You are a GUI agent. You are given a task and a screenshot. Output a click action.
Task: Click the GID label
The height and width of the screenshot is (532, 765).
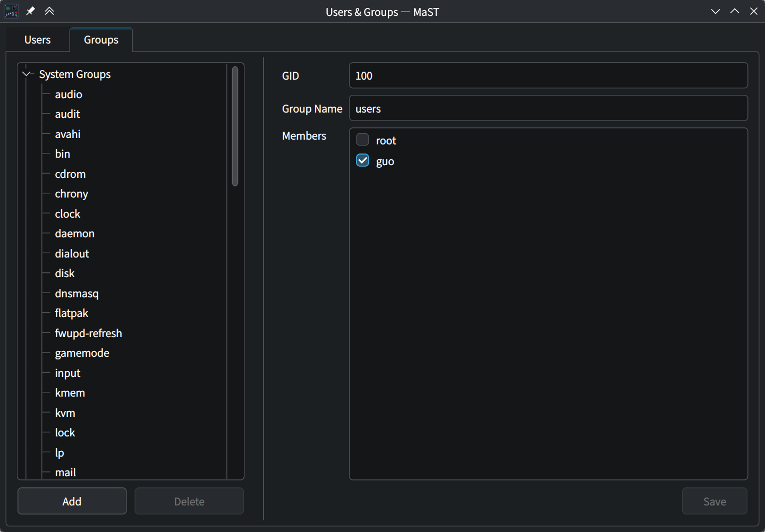tap(291, 76)
